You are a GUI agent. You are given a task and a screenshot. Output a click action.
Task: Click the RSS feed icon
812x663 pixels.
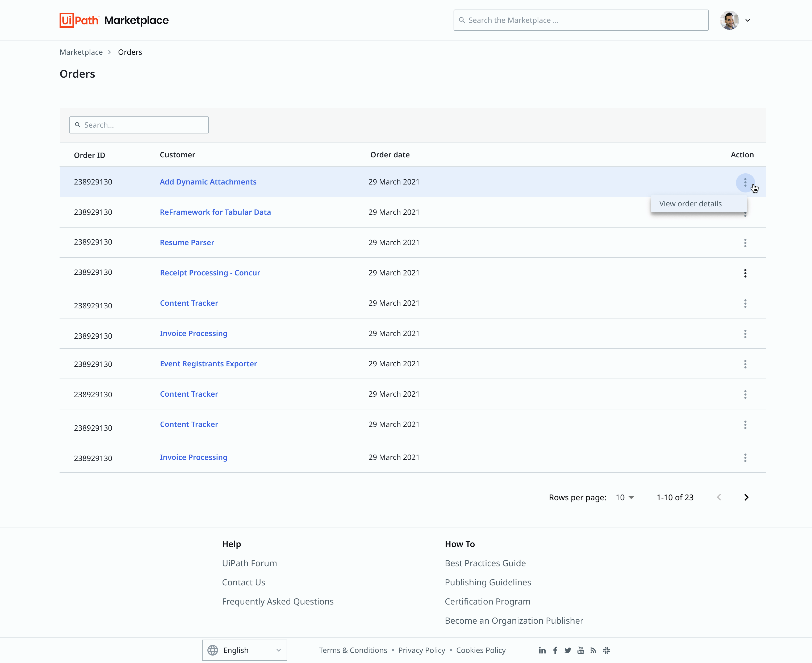[593, 651]
